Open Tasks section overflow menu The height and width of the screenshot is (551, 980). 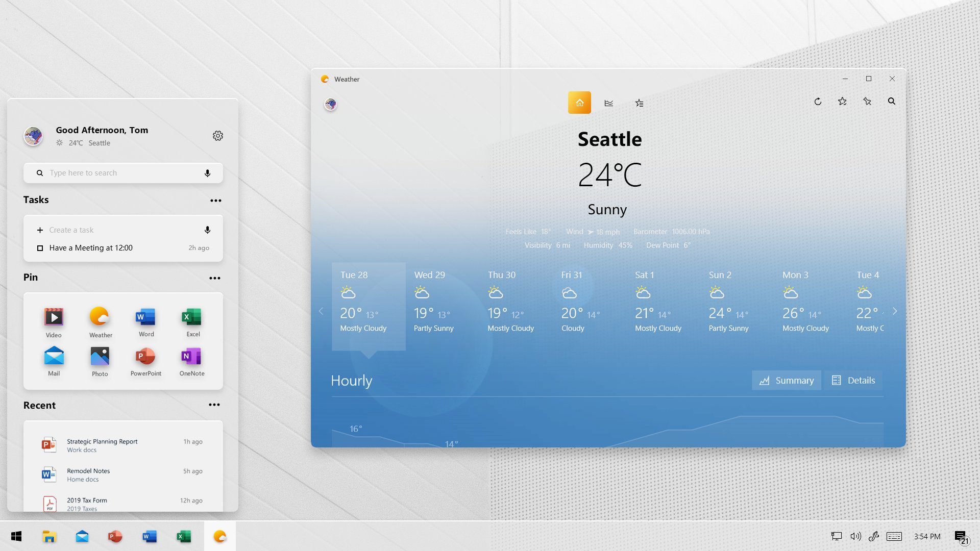(x=215, y=200)
